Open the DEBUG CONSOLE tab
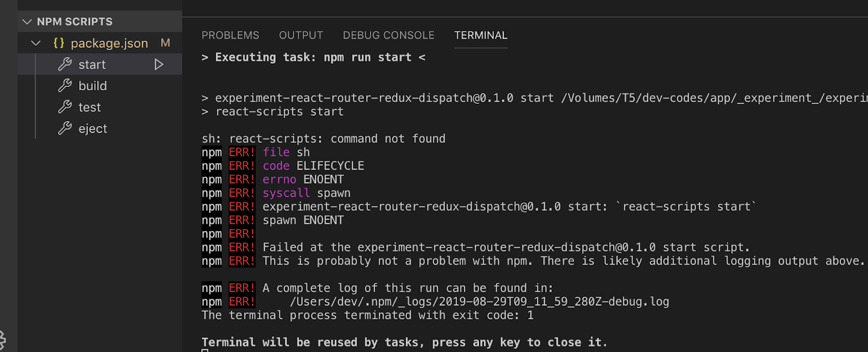The height and width of the screenshot is (352, 868). click(388, 35)
